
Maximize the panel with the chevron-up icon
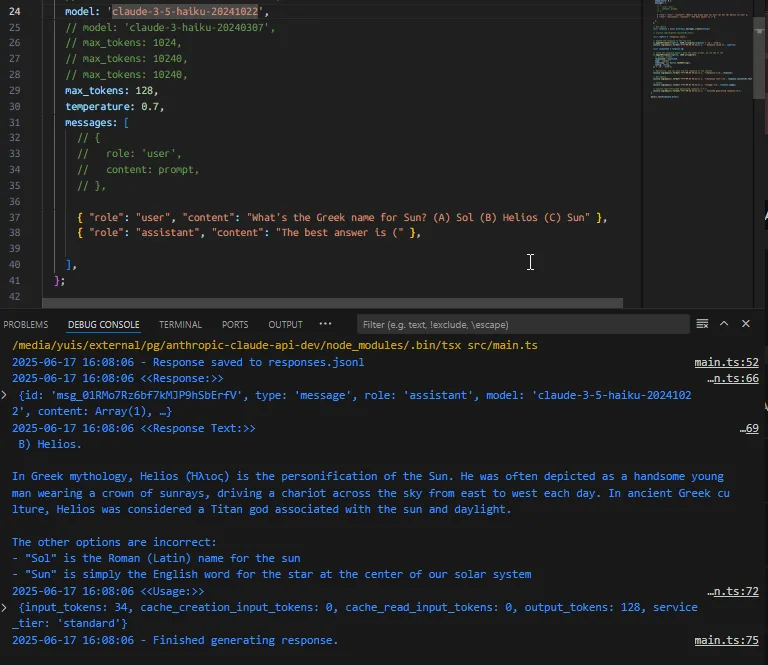click(725, 324)
